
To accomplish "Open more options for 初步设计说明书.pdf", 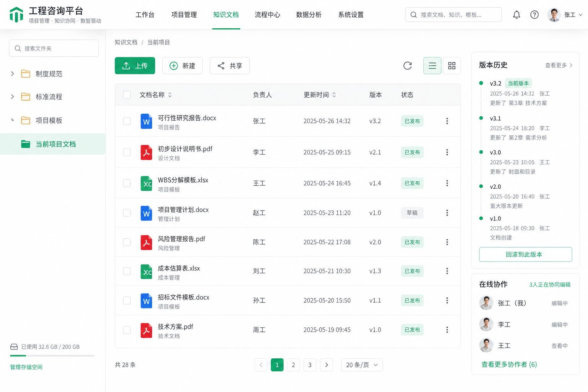I will point(447,152).
